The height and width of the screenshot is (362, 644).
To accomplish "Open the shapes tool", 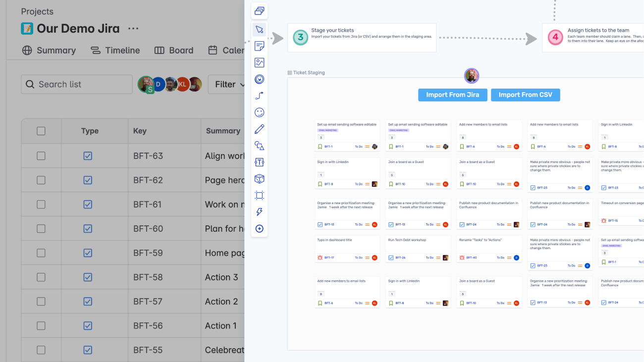I will point(259,146).
